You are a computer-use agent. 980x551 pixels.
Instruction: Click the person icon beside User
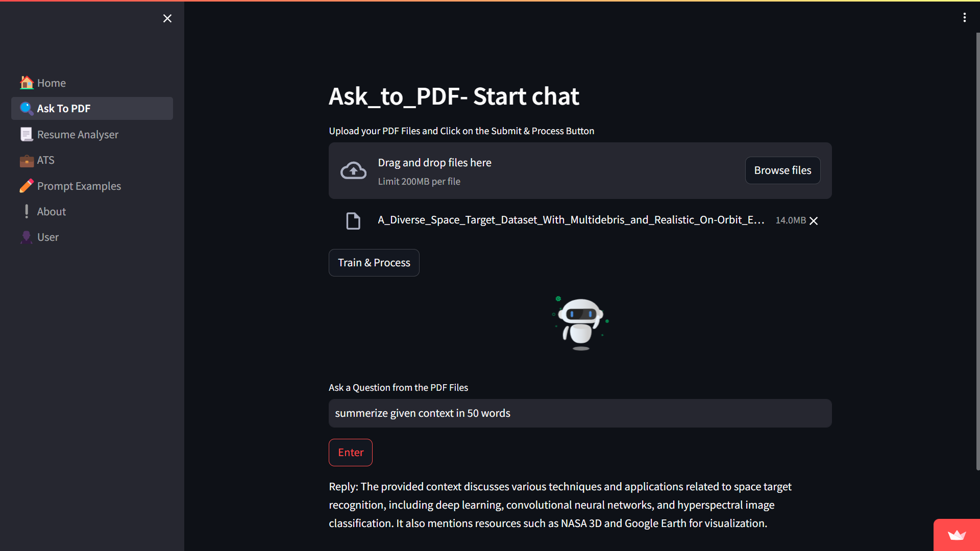pyautogui.click(x=27, y=237)
